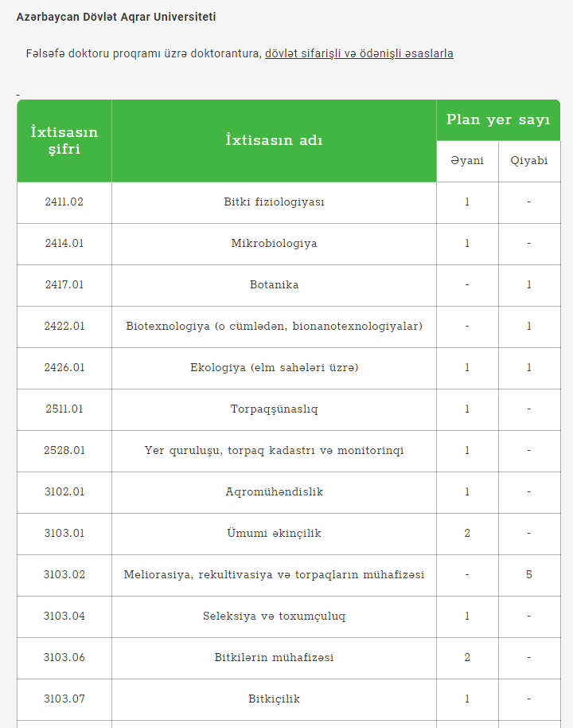Click the İxtisasın şifri column header
This screenshot has height=728, width=573.
tap(64, 141)
